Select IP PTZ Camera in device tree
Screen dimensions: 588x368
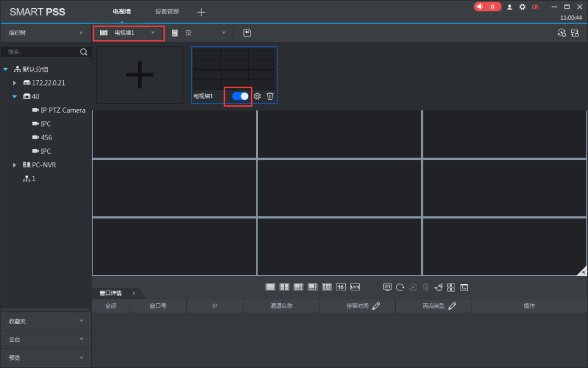click(x=63, y=110)
